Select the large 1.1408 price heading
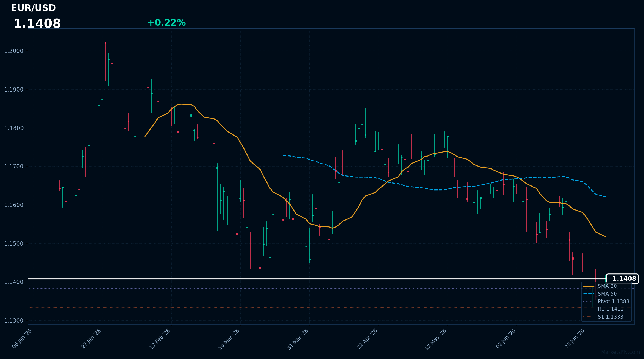The image size is (644, 359). [37, 24]
